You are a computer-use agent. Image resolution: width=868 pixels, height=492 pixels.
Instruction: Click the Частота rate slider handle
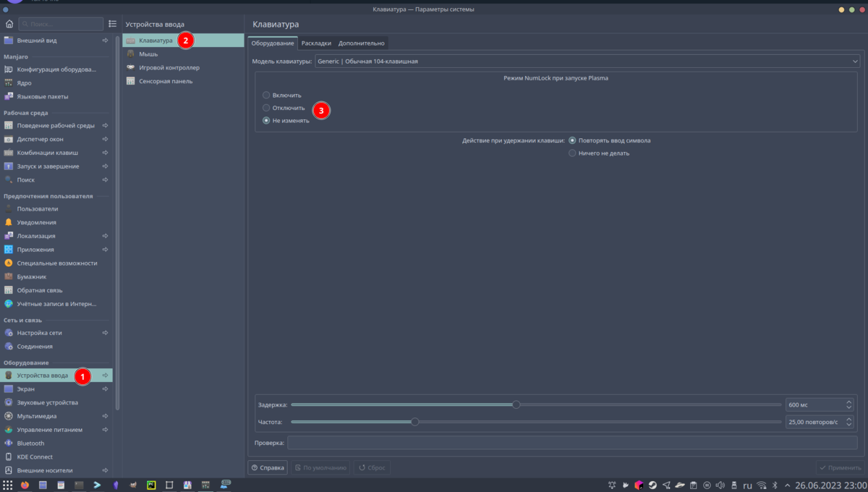tap(414, 422)
